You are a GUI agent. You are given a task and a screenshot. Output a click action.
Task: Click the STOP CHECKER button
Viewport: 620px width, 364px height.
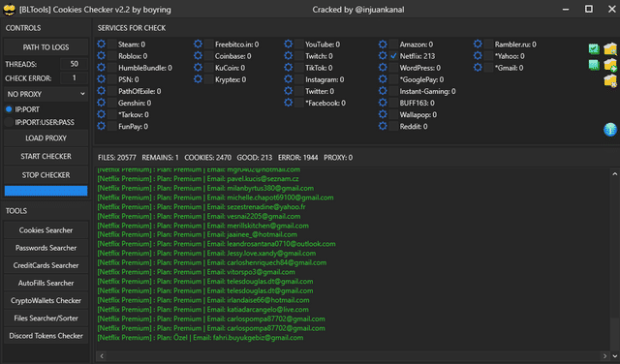coord(46,175)
